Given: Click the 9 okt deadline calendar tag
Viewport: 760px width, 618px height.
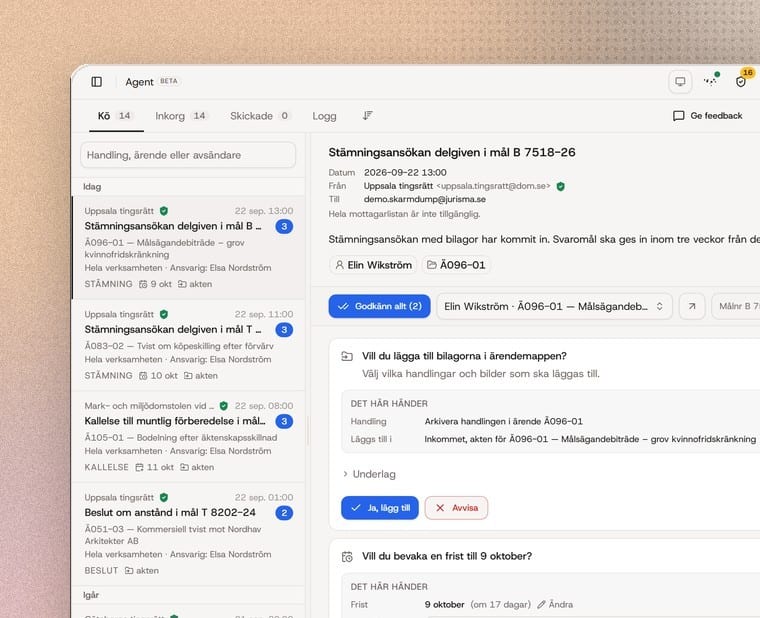Looking at the screenshot, I should click(x=156, y=284).
